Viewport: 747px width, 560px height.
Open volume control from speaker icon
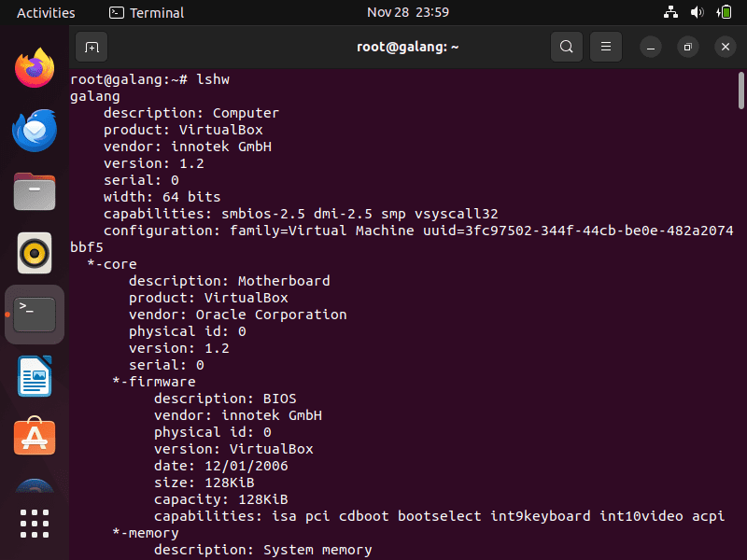697,12
